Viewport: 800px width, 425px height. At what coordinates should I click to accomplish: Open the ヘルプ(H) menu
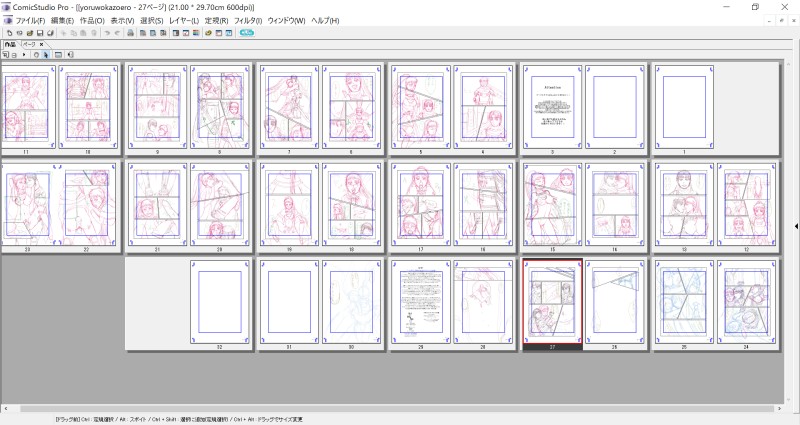point(325,21)
